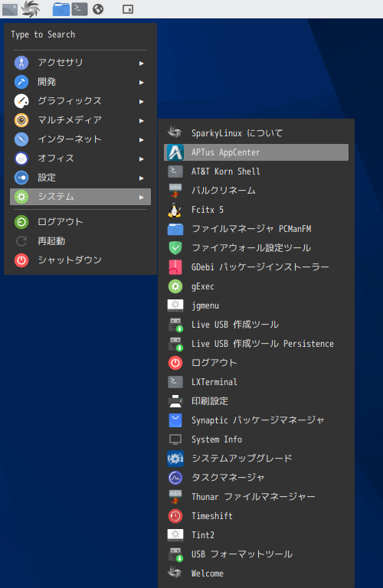This screenshot has width=383, height=588.
Task: Click the show desktop icon at panel left
Action: [10, 9]
